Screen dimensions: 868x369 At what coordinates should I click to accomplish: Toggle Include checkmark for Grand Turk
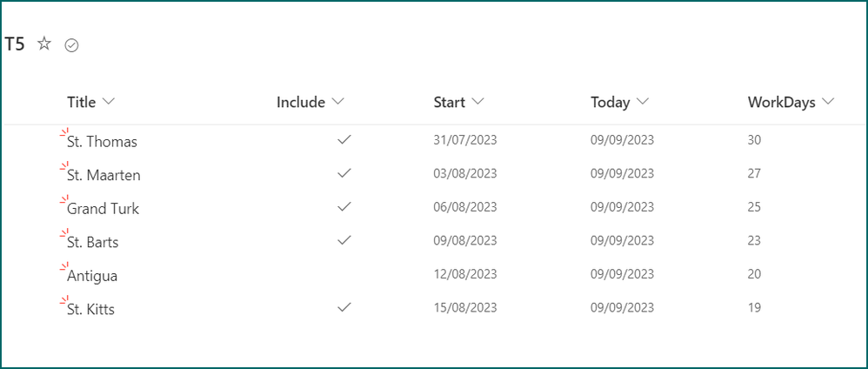(x=344, y=207)
